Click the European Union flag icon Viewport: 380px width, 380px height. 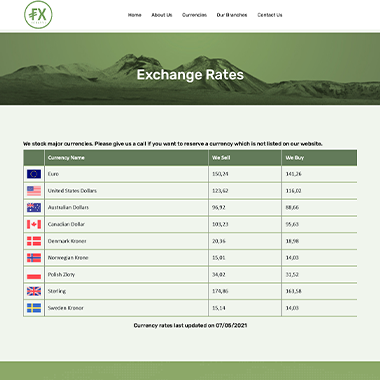(34, 174)
